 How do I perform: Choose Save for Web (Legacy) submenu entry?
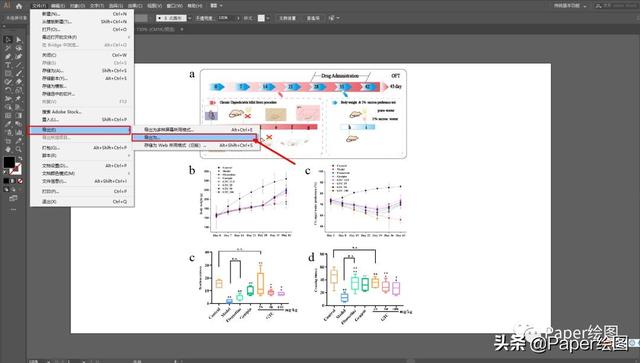[x=196, y=145]
